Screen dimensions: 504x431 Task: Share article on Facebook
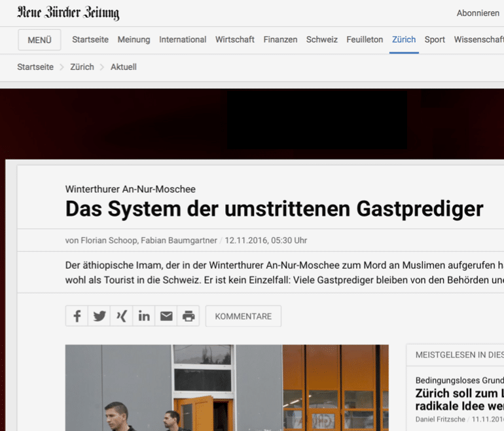(77, 317)
